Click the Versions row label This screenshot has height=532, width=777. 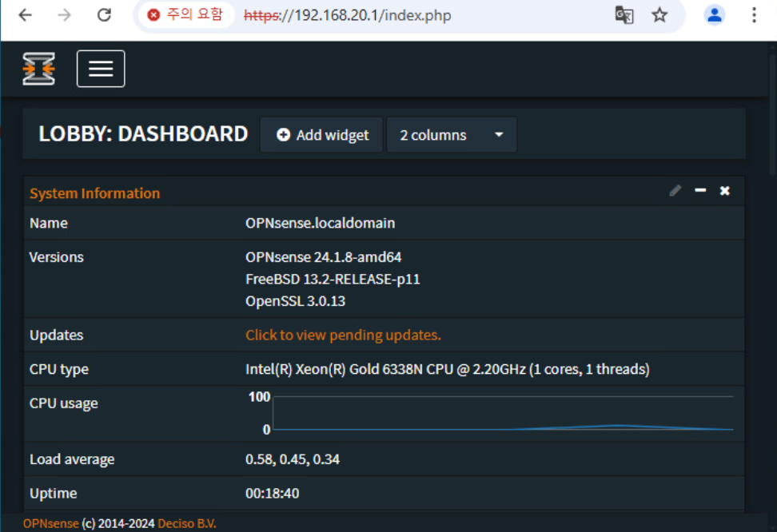click(57, 257)
